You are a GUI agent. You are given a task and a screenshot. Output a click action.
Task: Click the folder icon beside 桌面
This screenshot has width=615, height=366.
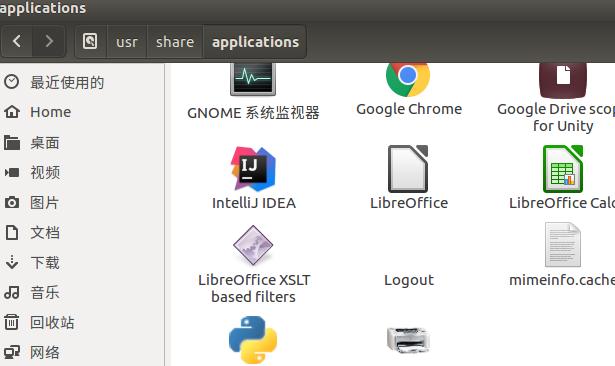pos(12,142)
